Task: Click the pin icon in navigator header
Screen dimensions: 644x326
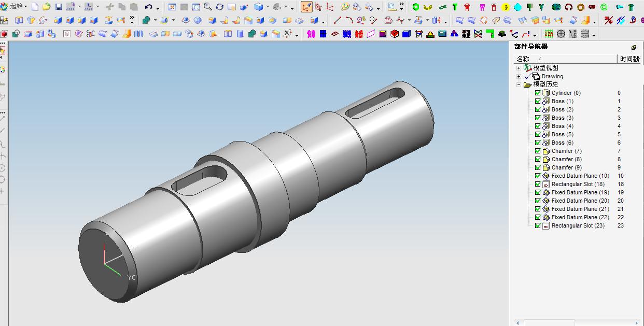Action: [634, 47]
